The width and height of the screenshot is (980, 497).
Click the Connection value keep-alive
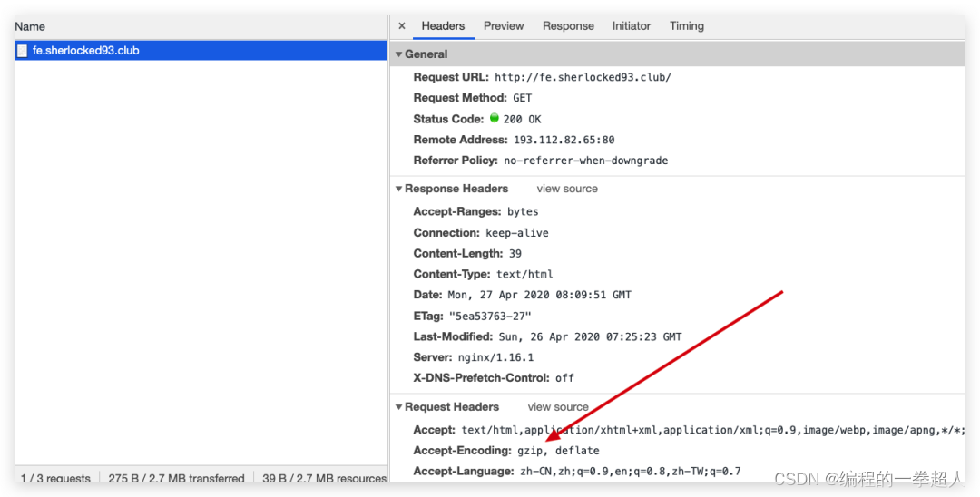point(517,233)
